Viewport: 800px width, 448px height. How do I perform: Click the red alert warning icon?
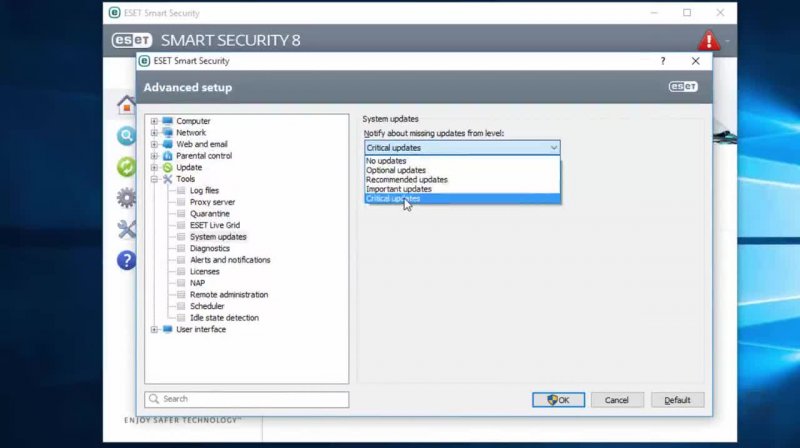(709, 41)
